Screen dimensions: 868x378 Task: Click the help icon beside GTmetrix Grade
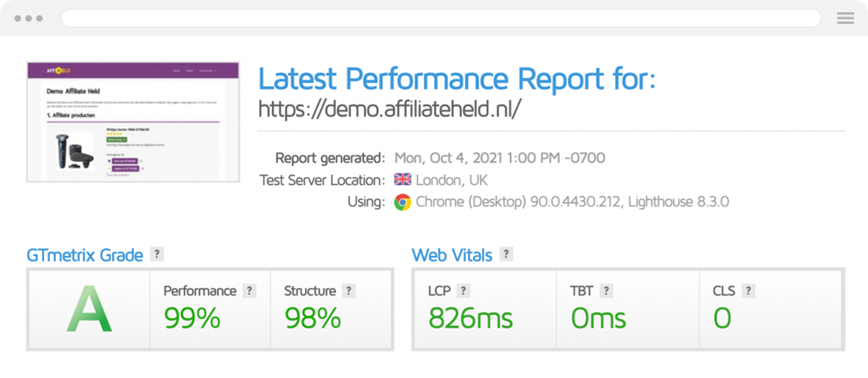tap(156, 254)
